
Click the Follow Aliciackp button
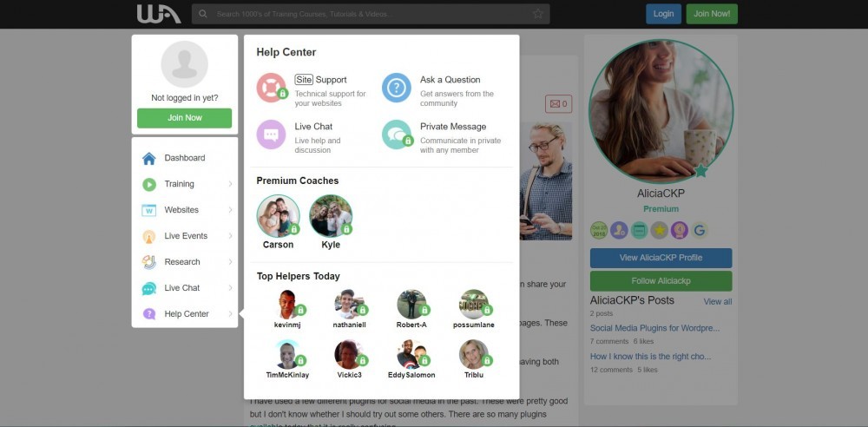click(661, 281)
